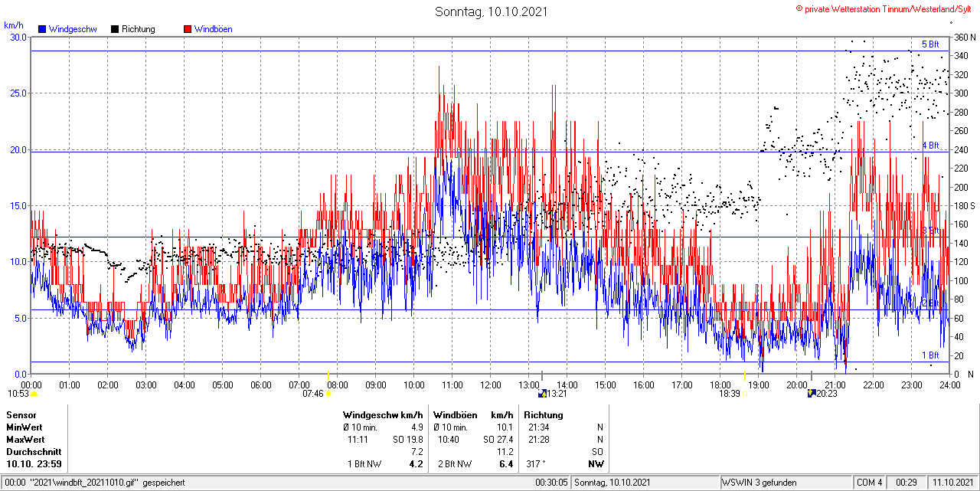Click the blue Windgeschw legend swatch
This screenshot has height=491, width=980.
pyautogui.click(x=42, y=29)
